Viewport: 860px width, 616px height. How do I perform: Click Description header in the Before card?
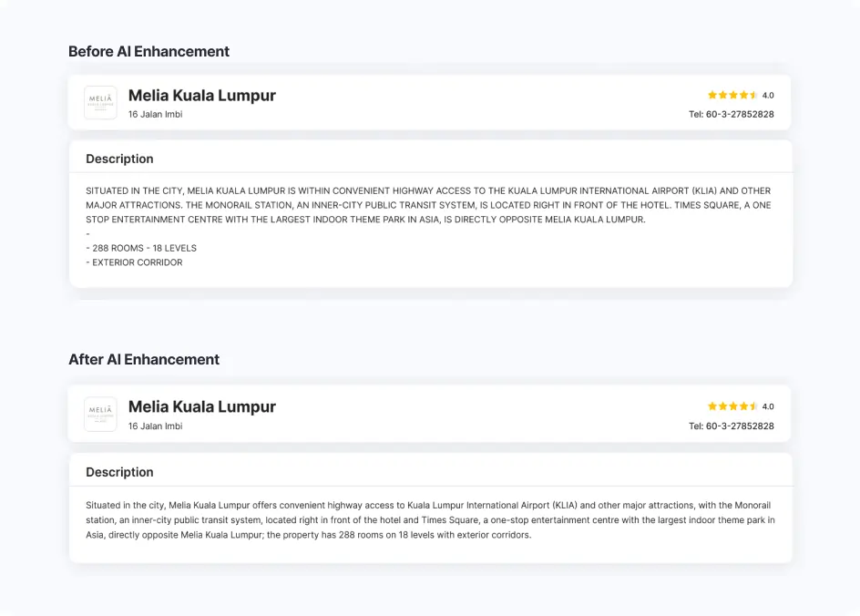pyautogui.click(x=119, y=159)
